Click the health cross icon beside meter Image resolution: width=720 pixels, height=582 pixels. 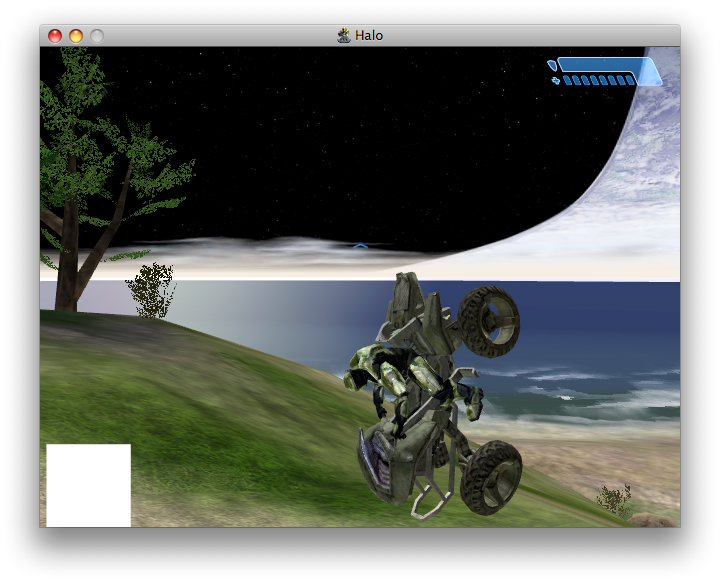coord(556,81)
